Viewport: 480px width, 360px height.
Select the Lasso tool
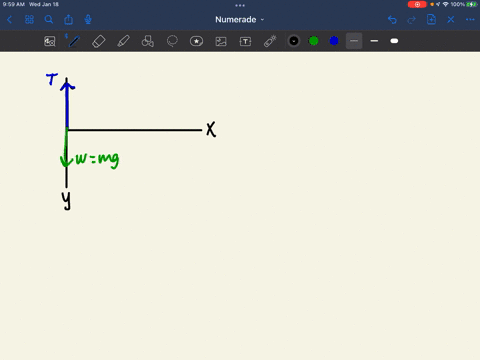tap(172, 41)
